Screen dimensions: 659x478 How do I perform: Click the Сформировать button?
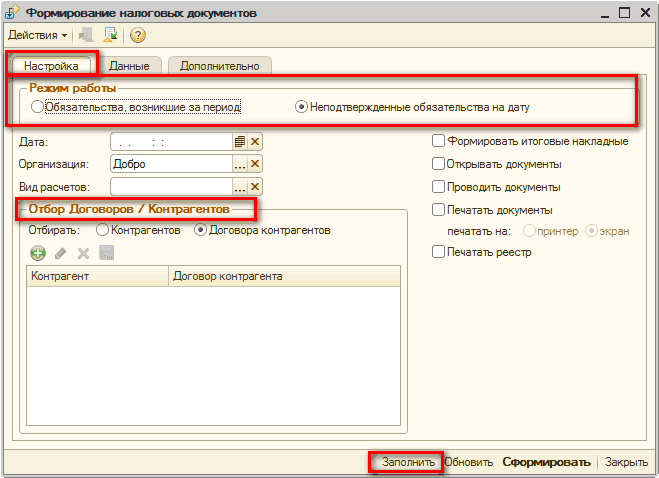(x=546, y=462)
